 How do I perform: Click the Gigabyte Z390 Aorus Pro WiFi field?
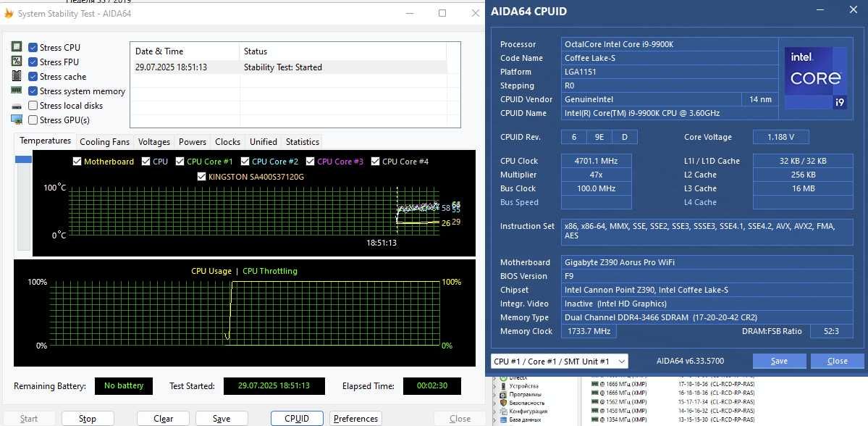click(x=707, y=262)
